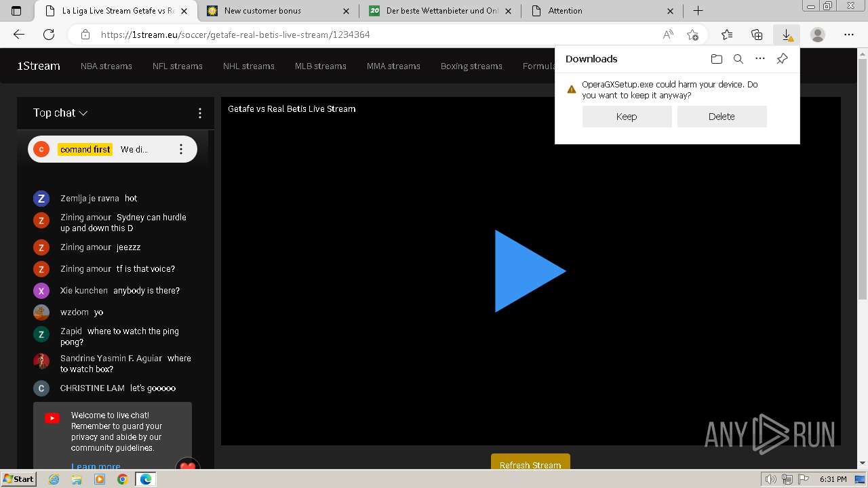Open media player taskbar icon
The width and height of the screenshot is (868, 488).
click(x=100, y=479)
